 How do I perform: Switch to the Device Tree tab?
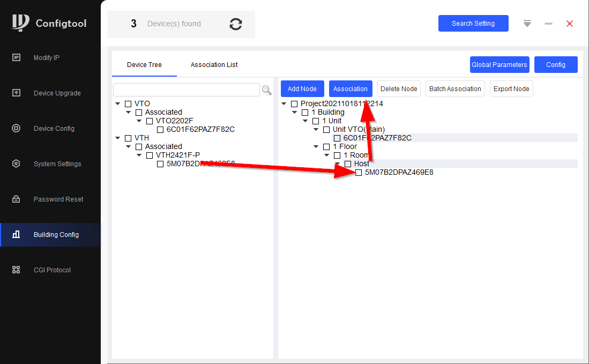[x=144, y=65]
